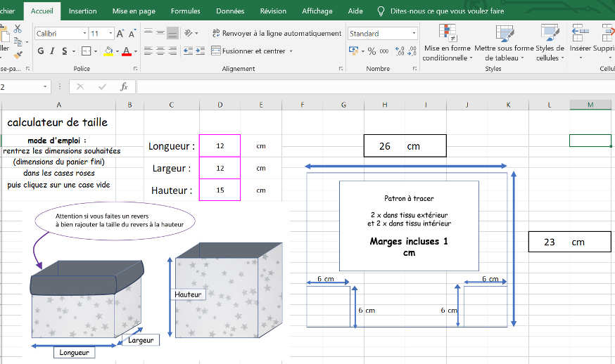Image resolution: width=615 pixels, height=364 pixels.
Task: Open the Standard number format dropdown
Action: 414,34
